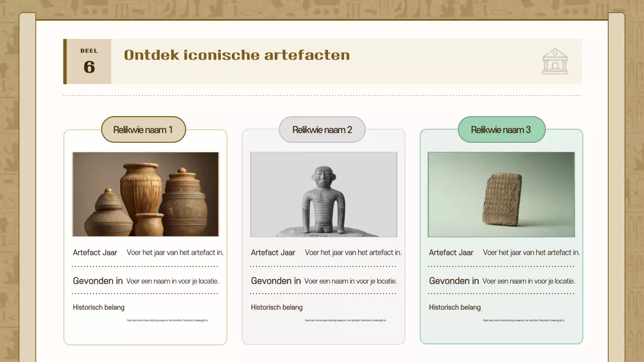Click the small description text on the third card
The image size is (644, 362).
[523, 320]
